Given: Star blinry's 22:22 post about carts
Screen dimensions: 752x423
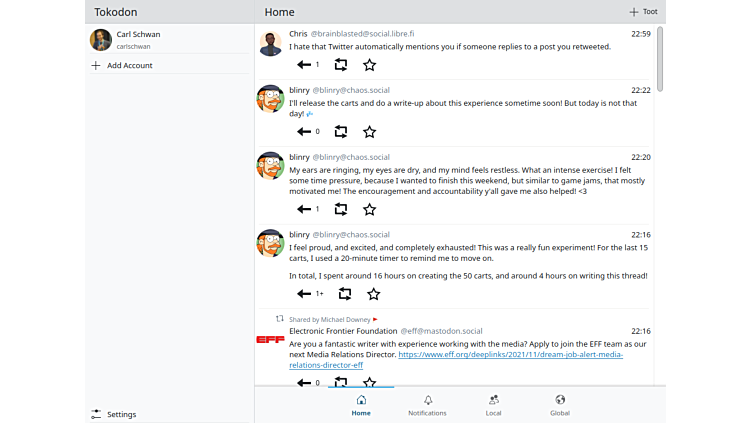Looking at the screenshot, I should point(369,132).
